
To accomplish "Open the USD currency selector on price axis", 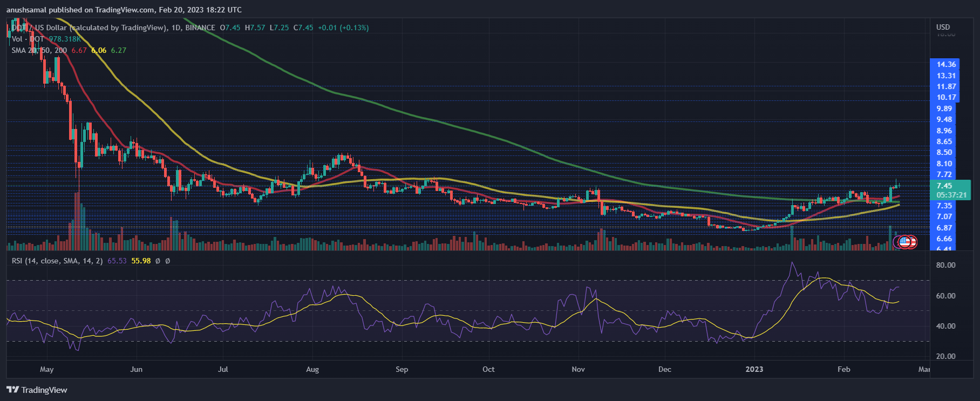I will click(x=943, y=27).
